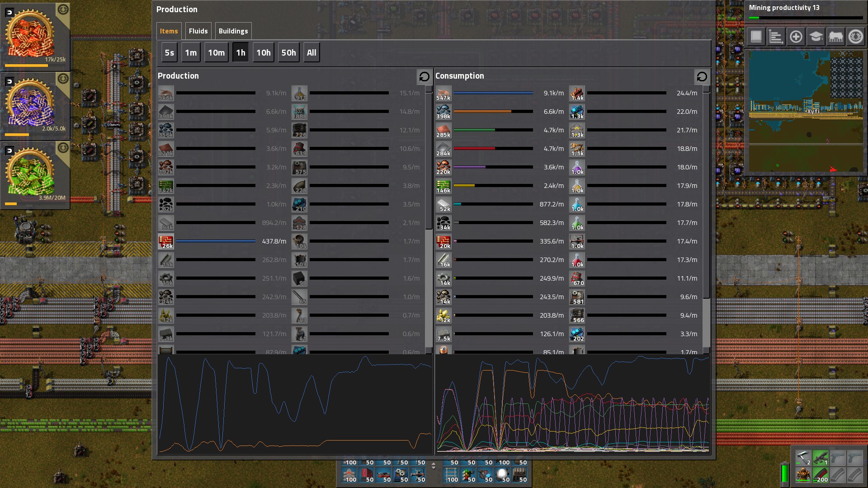Select rail quickbar slot with 100
The width and height of the screenshot is (868, 488).
click(452, 475)
